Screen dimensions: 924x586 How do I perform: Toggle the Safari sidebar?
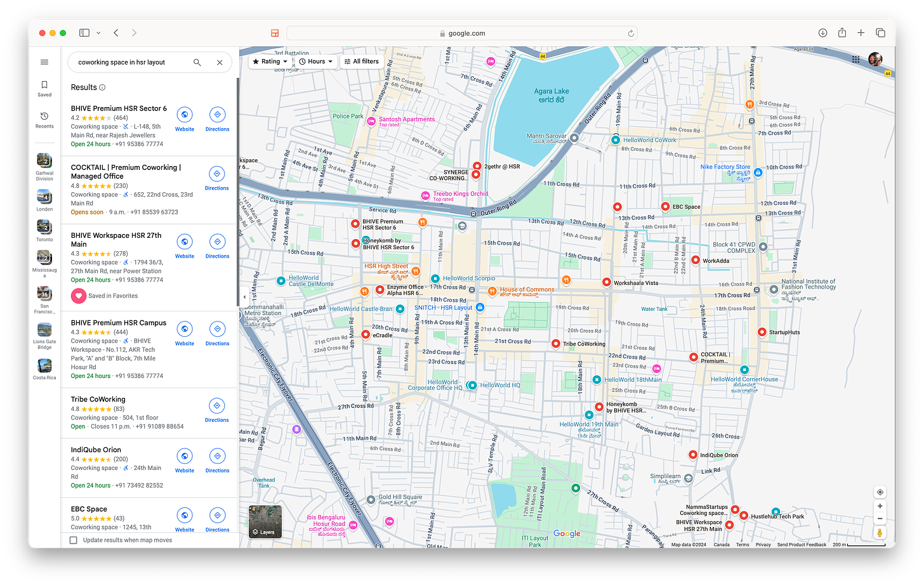click(x=84, y=33)
